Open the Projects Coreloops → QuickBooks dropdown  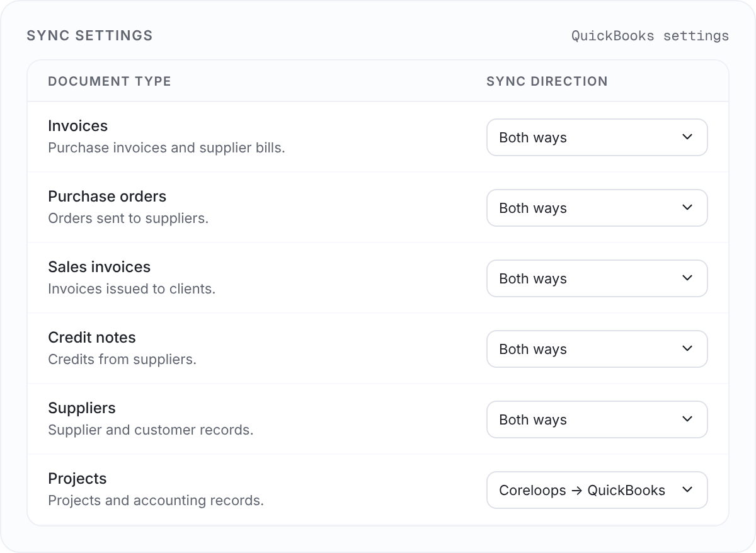pos(597,490)
